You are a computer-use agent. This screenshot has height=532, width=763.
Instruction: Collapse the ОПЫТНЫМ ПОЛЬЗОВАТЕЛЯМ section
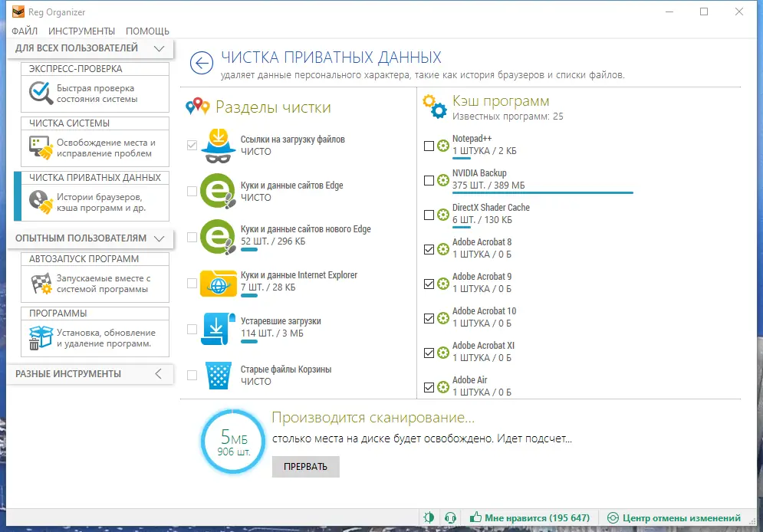[160, 238]
